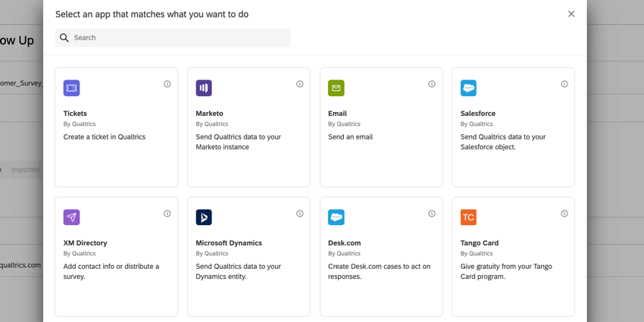Click the search magnifier icon
The image size is (644, 322).
[x=64, y=38]
